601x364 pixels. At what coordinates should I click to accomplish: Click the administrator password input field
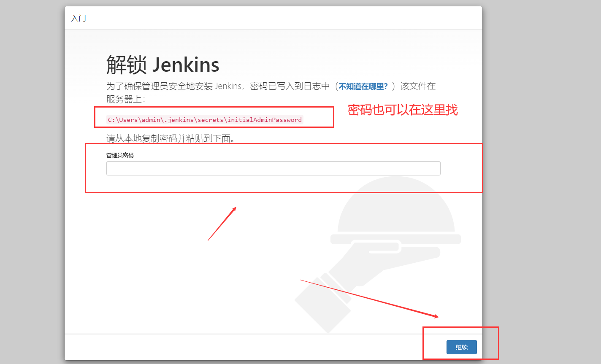point(273,168)
